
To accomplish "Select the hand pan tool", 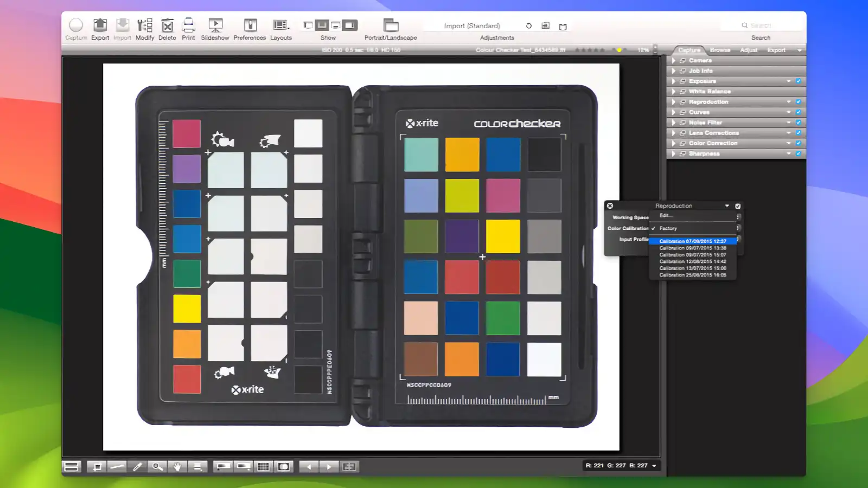I will coord(177,466).
